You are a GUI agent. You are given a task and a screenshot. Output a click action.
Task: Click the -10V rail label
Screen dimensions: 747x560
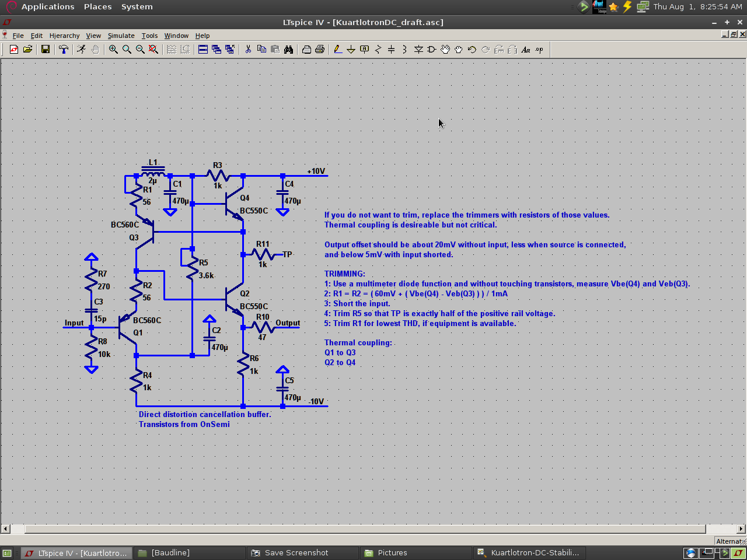pyautogui.click(x=316, y=401)
